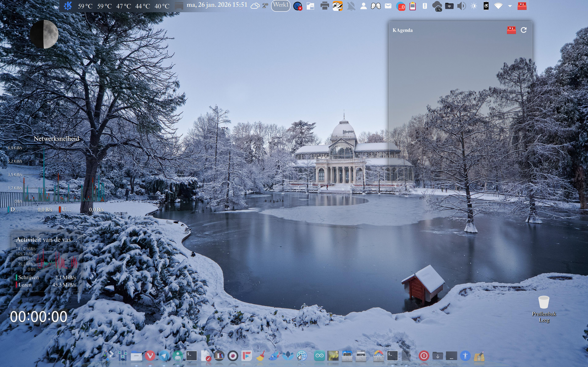
Task: Click the red power button in dock
Action: (x=424, y=356)
